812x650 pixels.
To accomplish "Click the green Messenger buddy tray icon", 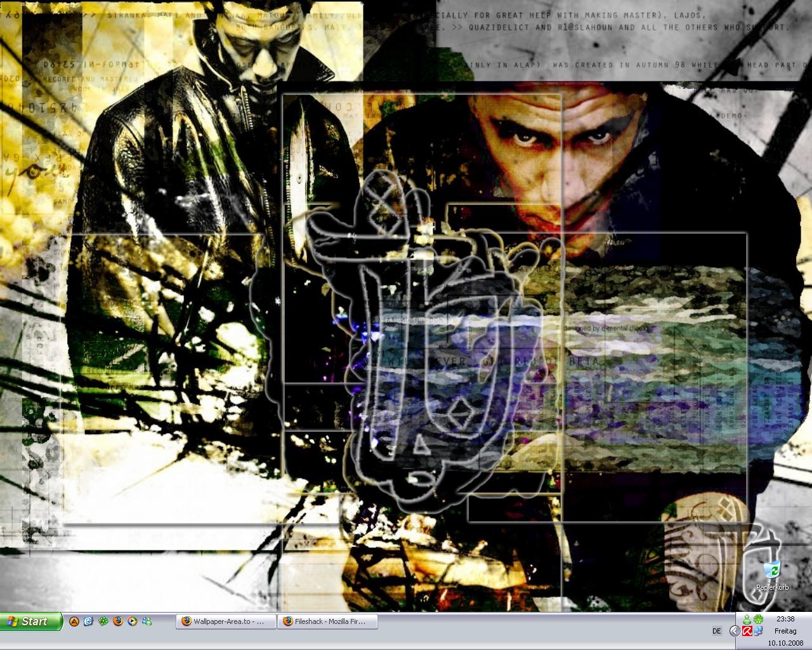I will pyautogui.click(x=747, y=620).
